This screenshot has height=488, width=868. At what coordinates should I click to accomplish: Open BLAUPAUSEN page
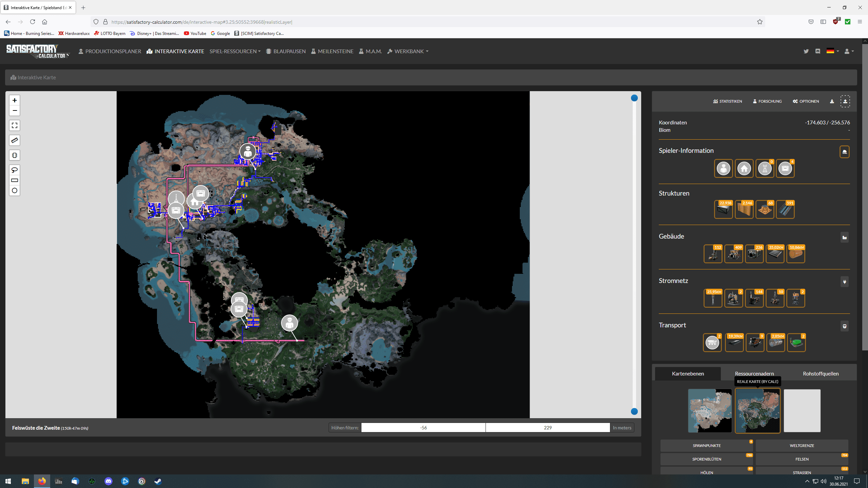click(286, 51)
